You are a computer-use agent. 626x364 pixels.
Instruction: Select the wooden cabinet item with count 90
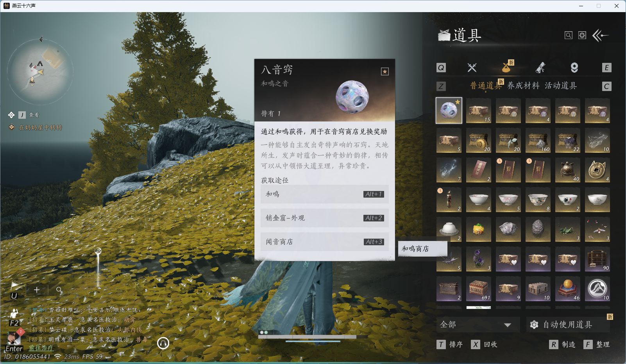597,259
